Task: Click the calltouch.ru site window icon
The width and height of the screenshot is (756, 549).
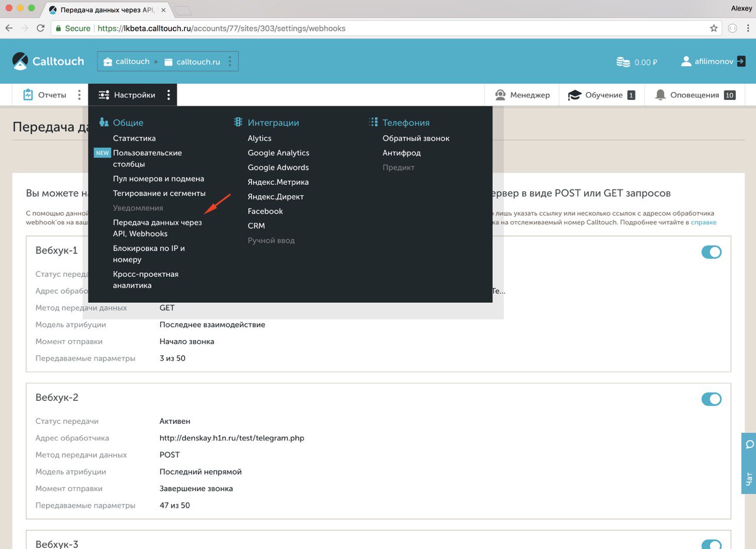Action: click(168, 61)
